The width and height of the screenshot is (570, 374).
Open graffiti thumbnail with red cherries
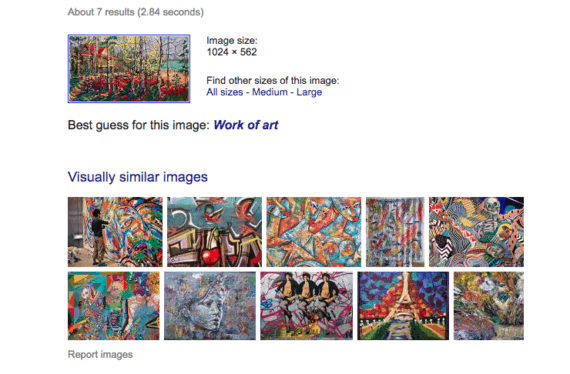click(214, 232)
